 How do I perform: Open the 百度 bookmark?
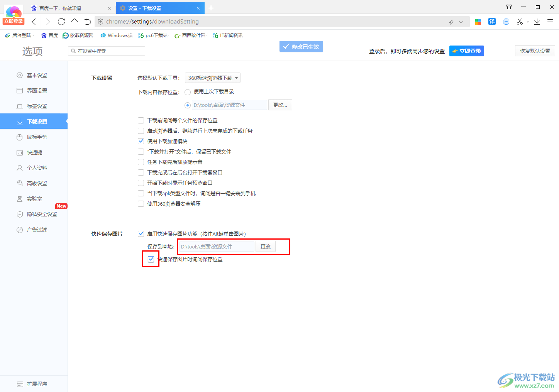(x=50, y=35)
